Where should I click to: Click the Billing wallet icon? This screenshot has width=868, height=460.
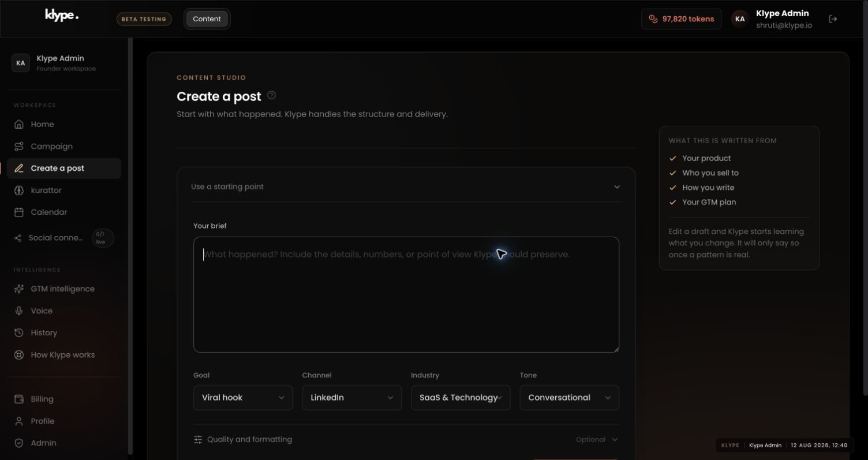(x=19, y=399)
